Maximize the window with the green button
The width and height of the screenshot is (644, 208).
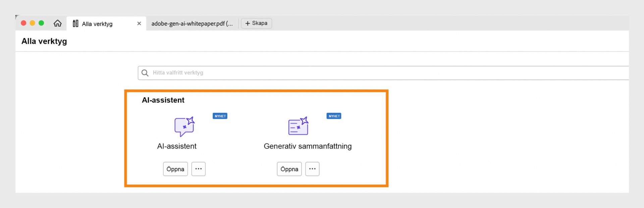tap(41, 23)
